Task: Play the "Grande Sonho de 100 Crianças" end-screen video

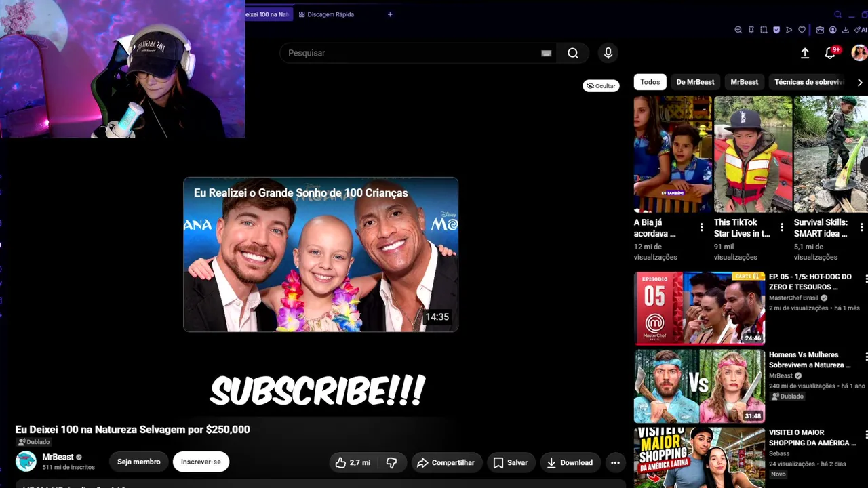Action: click(321, 255)
